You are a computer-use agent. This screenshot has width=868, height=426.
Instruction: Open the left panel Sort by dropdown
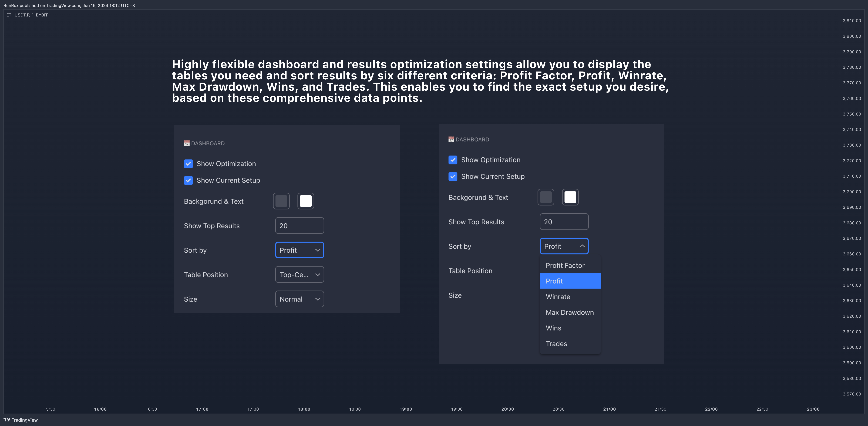pos(299,250)
